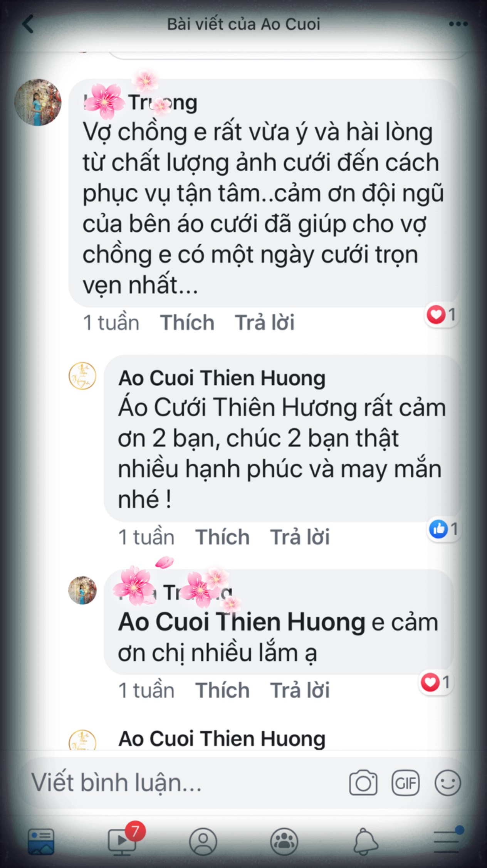View the heart reaction on first comment

click(x=442, y=315)
